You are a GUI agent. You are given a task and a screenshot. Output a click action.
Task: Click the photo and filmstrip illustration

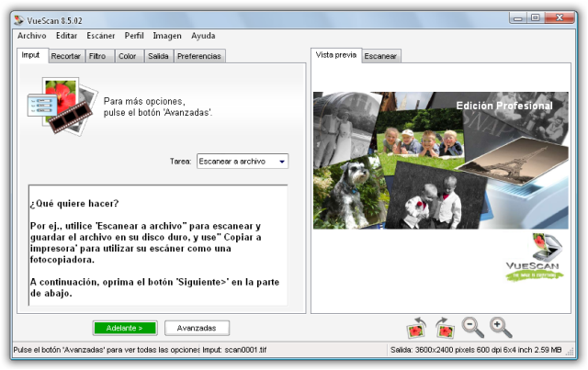click(x=62, y=106)
